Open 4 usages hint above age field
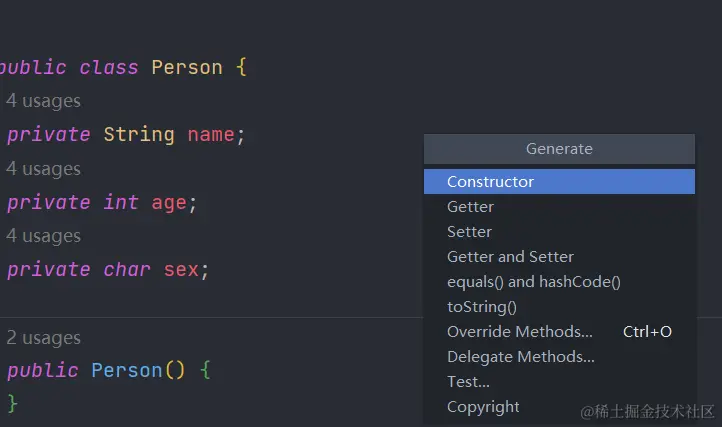This screenshot has width=722, height=427. point(43,169)
